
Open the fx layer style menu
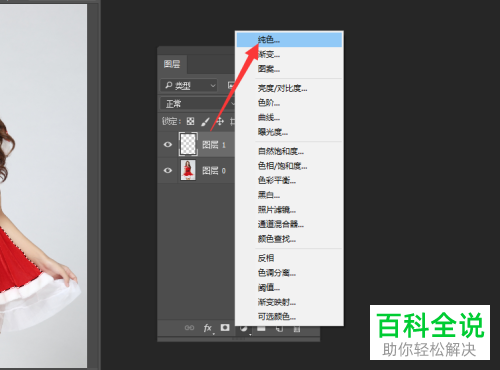click(x=208, y=328)
